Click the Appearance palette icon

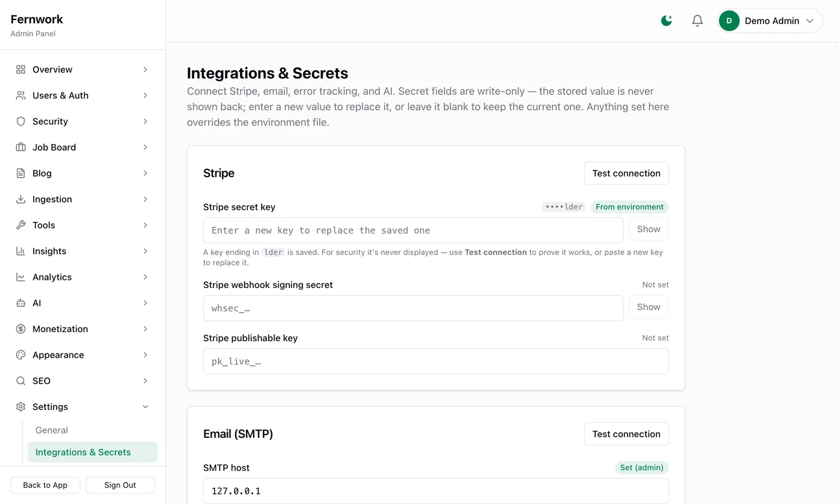point(21,355)
